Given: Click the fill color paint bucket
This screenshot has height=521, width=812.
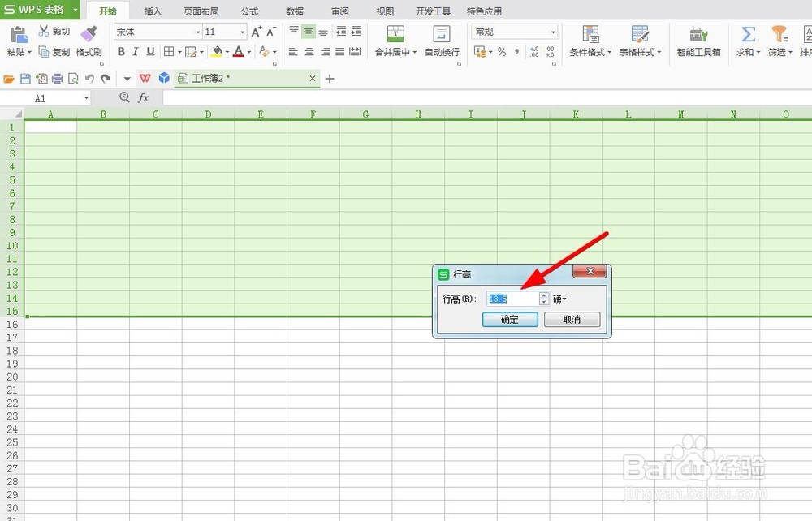Looking at the screenshot, I should (217, 51).
